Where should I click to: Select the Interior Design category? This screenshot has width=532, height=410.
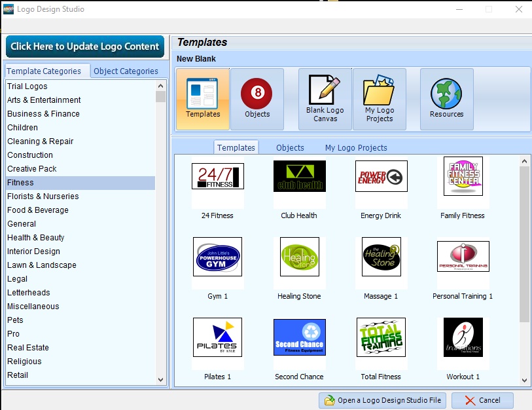point(80,252)
